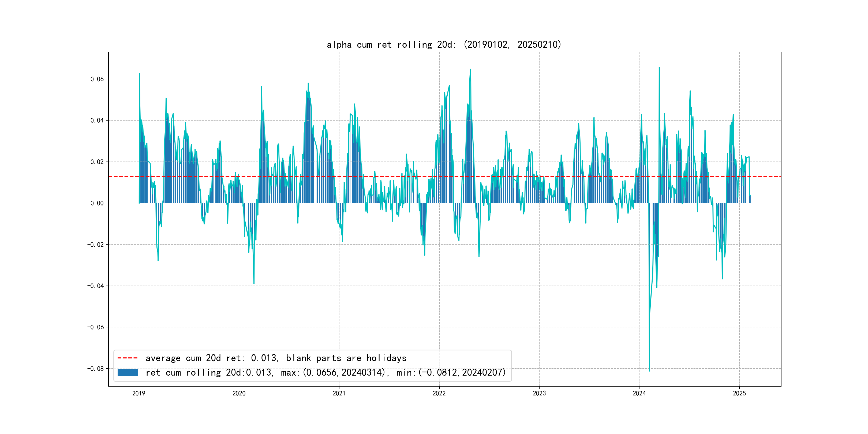Click the 2021 x-axis tick label
This screenshot has height=434, width=868.
click(339, 393)
